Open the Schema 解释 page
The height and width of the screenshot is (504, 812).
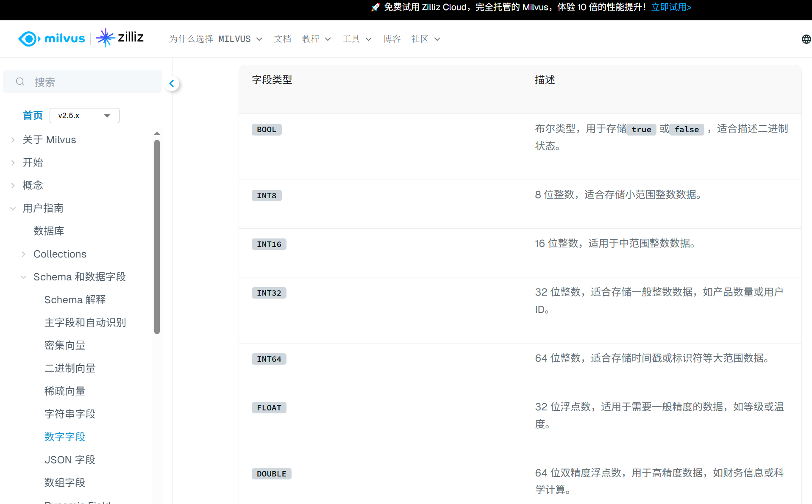click(75, 299)
